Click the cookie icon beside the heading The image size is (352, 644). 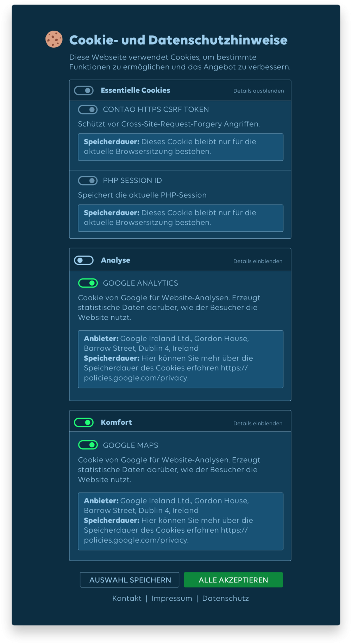tap(54, 39)
